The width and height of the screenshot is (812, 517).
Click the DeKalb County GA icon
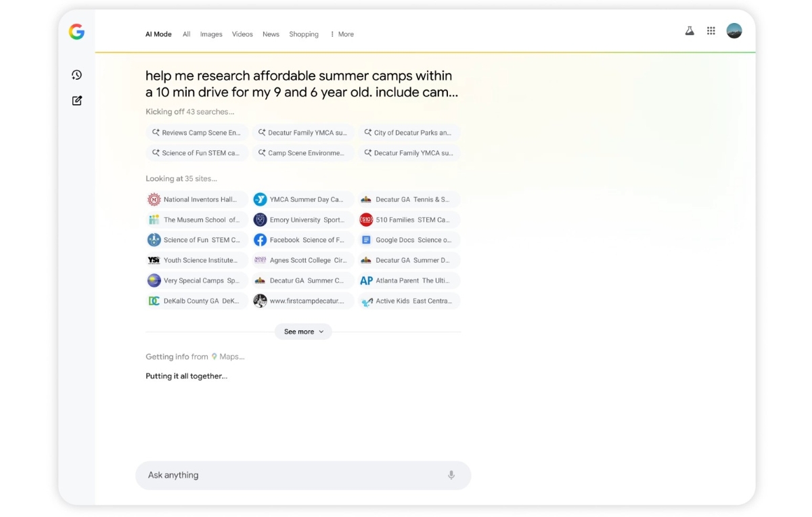(x=154, y=301)
